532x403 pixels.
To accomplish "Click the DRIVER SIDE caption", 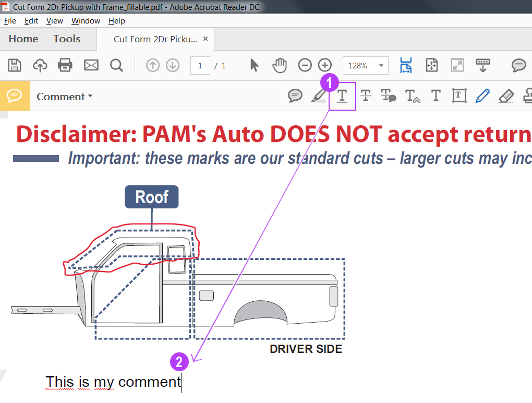I will click(x=306, y=349).
